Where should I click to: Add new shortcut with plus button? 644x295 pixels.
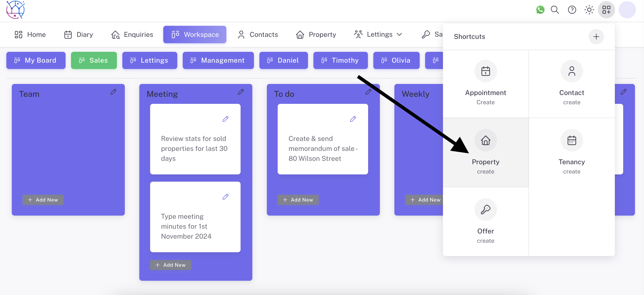596,37
